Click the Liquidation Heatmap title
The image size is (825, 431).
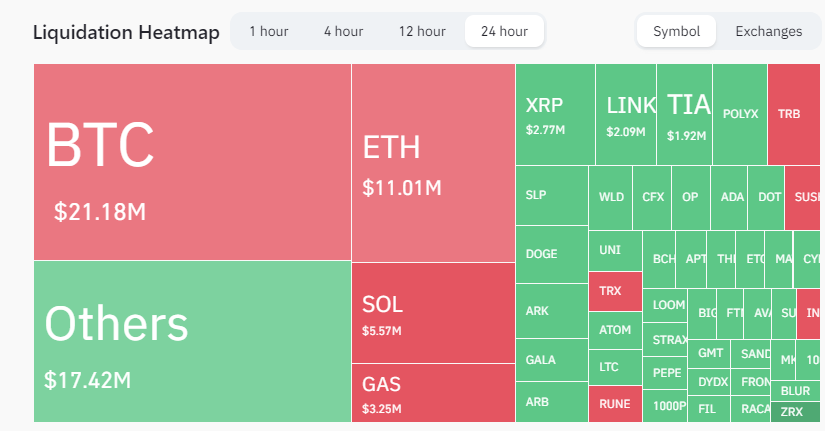[126, 32]
